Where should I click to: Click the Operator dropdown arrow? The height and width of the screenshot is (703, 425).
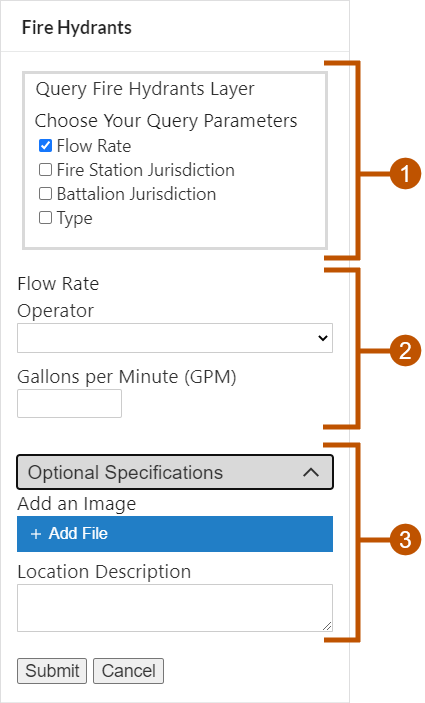323,338
